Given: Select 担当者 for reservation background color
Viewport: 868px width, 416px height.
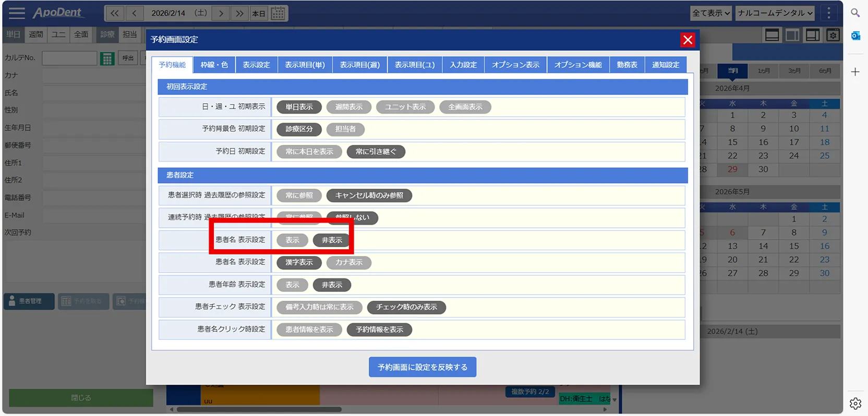Looking at the screenshot, I should [x=345, y=129].
